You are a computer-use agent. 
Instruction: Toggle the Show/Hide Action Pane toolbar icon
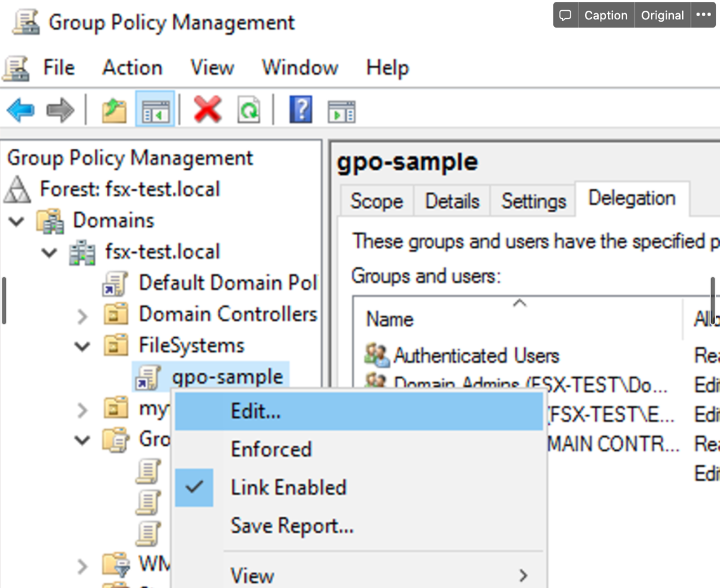click(x=341, y=111)
